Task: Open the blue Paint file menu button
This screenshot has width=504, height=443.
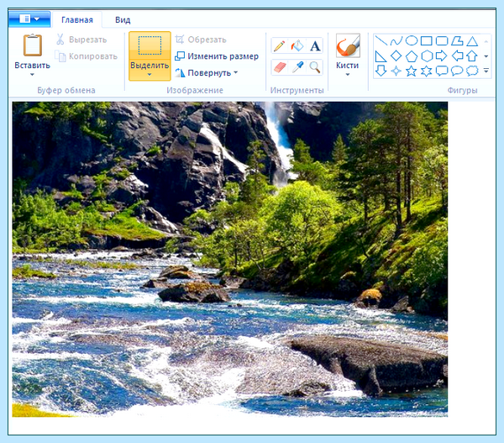Action: click(x=29, y=19)
